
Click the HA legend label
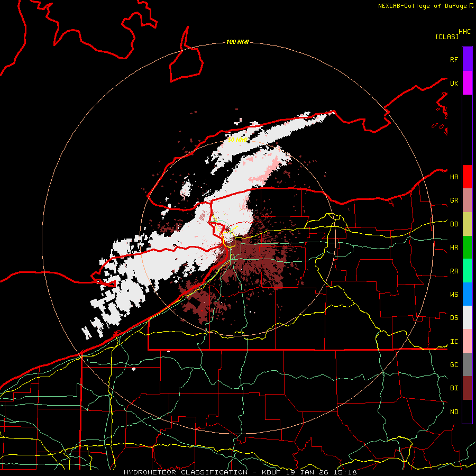tap(454, 177)
